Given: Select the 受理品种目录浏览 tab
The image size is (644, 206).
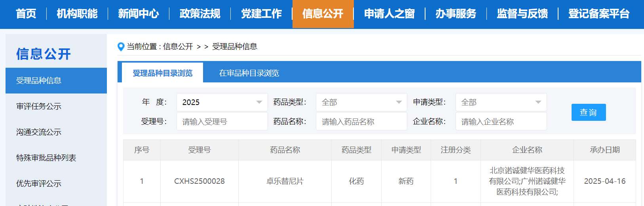Looking at the screenshot, I should click(x=162, y=73).
